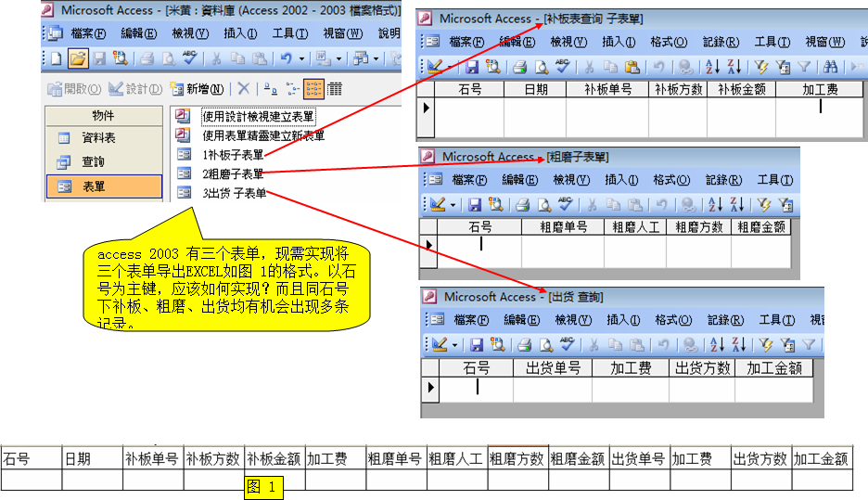The width and height of the screenshot is (868, 500).
Task: Click 石号 input cell in 出货 查询 form
Action: coord(476,388)
